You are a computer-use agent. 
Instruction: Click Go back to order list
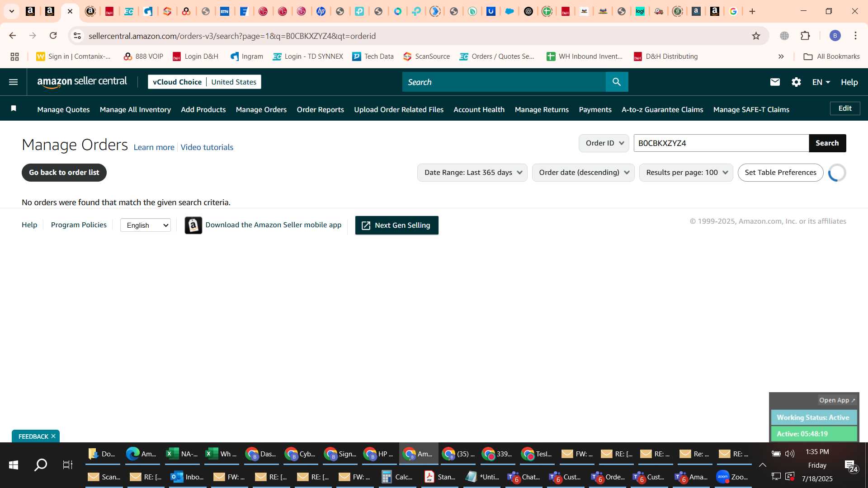pyautogui.click(x=64, y=173)
